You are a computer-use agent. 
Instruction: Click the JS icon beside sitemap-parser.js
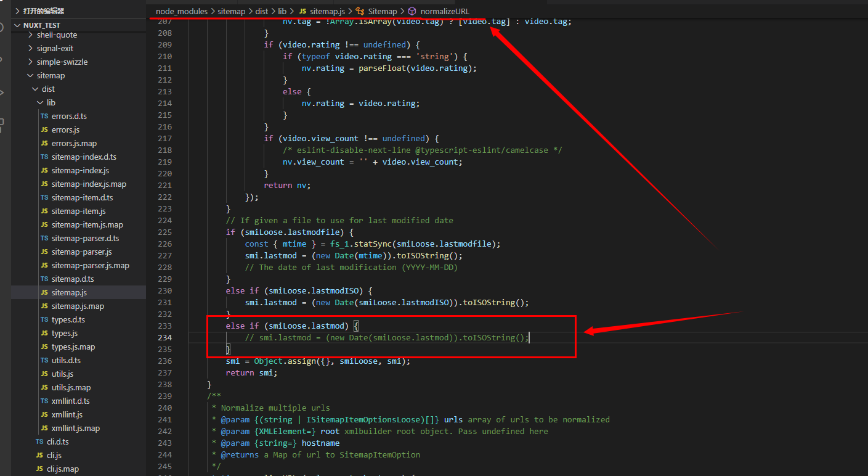(44, 252)
